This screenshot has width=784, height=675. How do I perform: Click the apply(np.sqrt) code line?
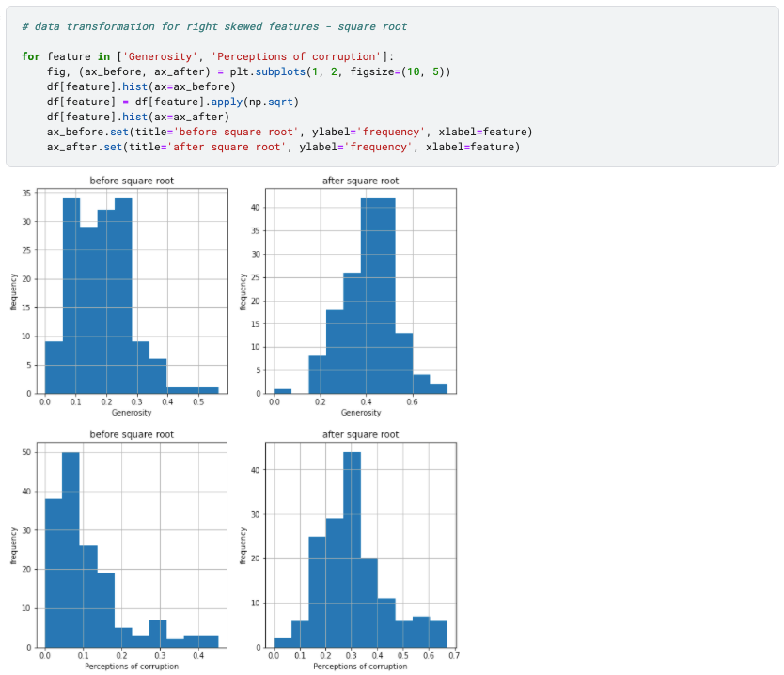pyautogui.click(x=173, y=102)
